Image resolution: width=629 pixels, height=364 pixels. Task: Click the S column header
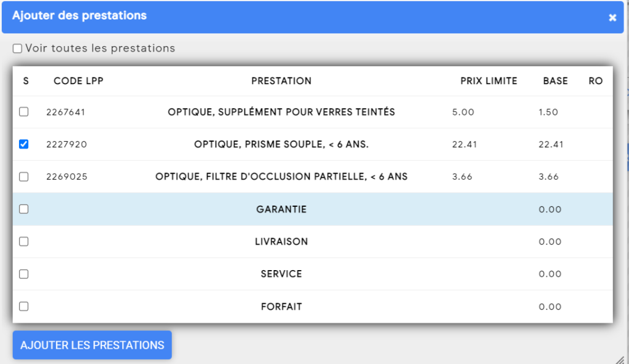pos(26,81)
